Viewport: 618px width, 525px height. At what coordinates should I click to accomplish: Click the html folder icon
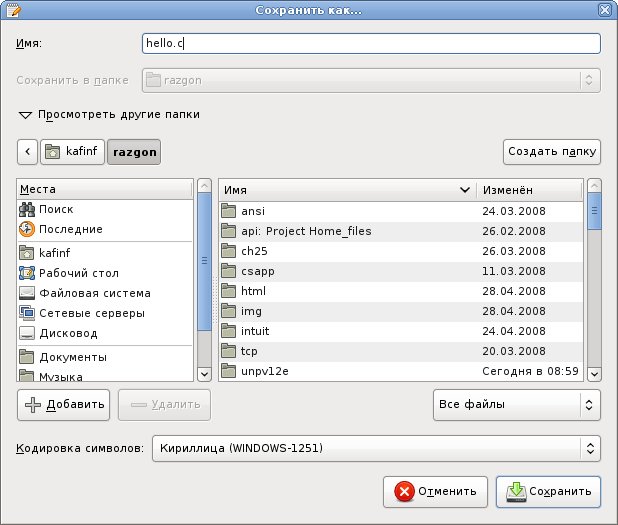(x=229, y=291)
